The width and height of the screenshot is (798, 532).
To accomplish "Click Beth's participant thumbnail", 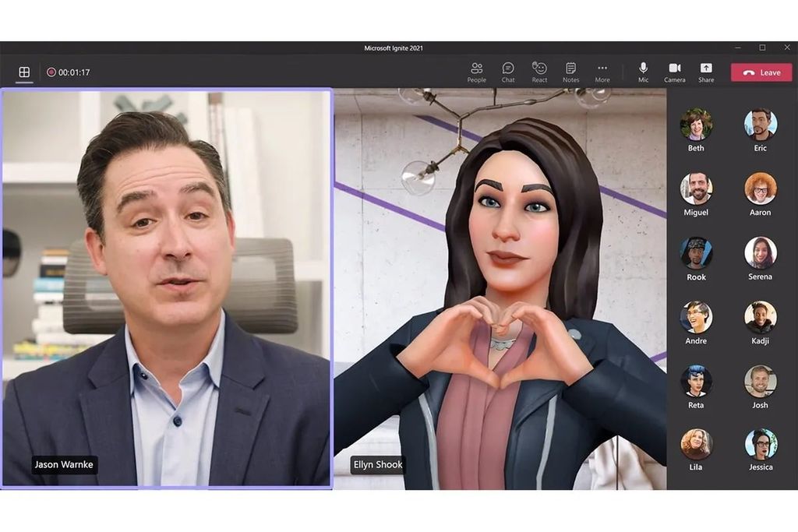I will [x=696, y=123].
